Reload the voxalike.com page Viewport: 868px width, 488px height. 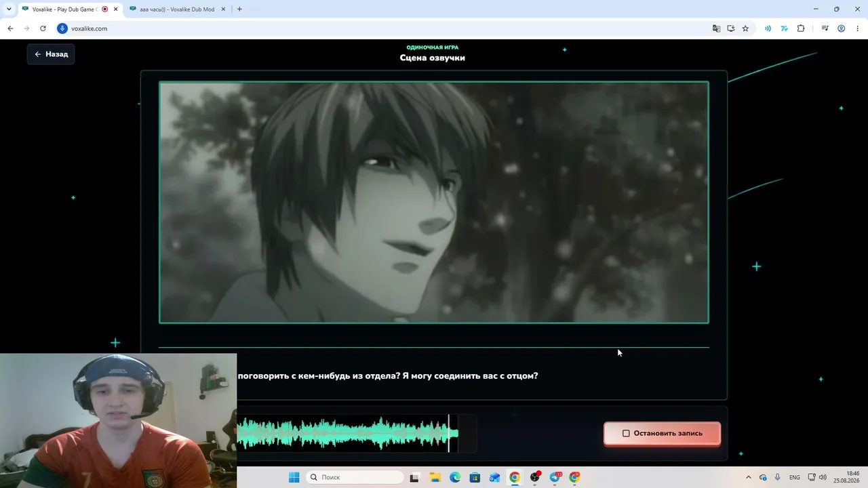(x=43, y=28)
